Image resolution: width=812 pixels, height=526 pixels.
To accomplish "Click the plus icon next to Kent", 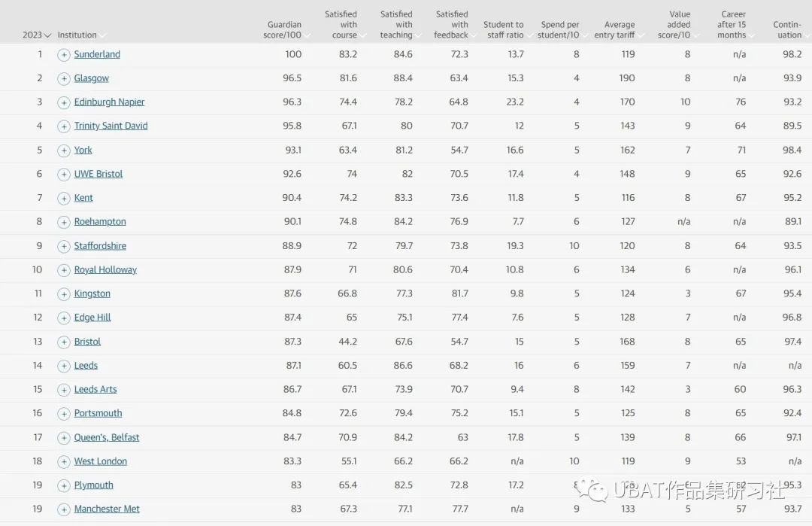I will coord(64,199).
